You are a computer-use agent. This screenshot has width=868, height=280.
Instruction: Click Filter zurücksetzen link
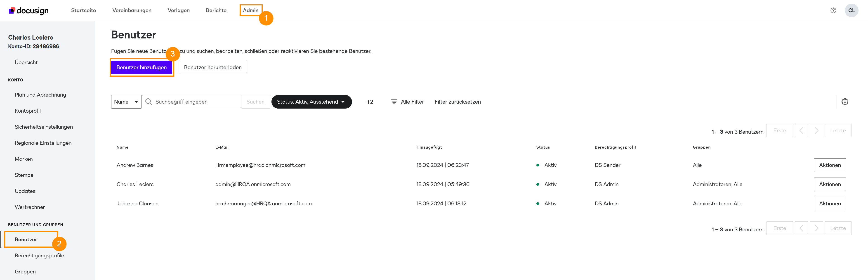pos(457,102)
